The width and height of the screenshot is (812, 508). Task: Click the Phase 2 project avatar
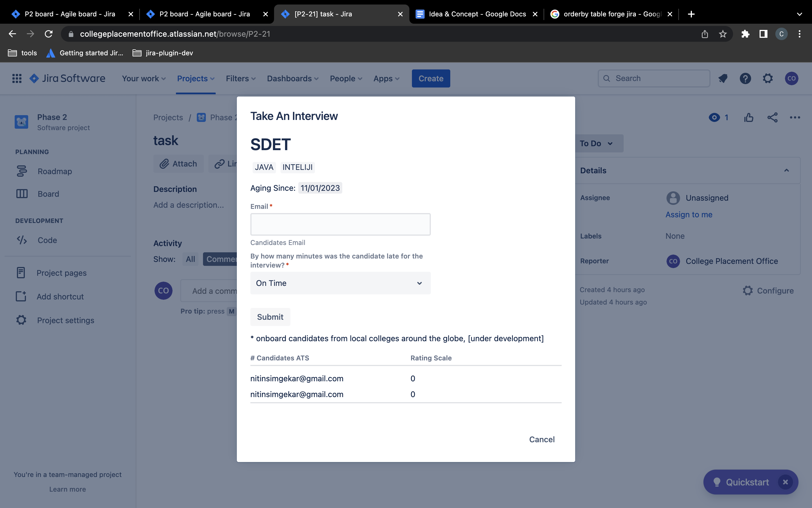point(21,122)
